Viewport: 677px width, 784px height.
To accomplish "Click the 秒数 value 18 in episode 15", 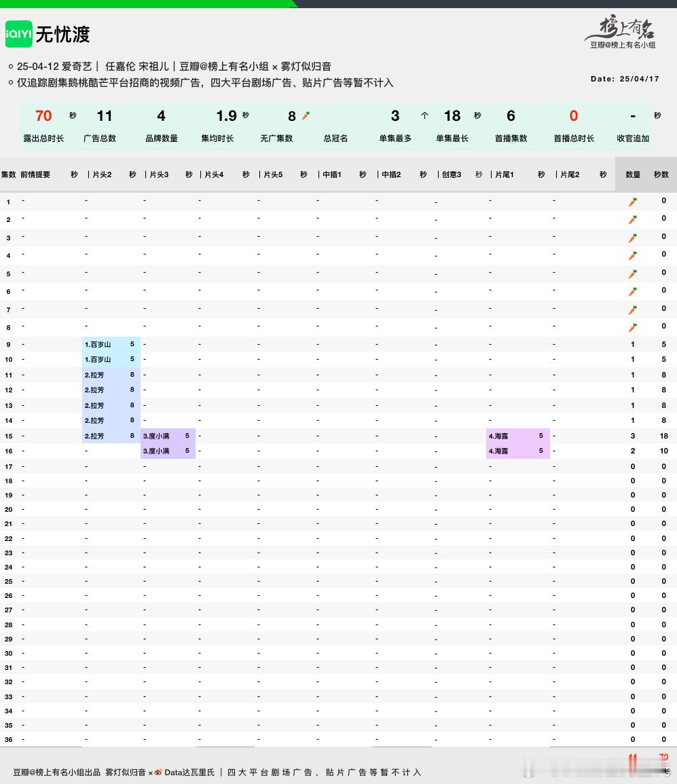I will click(664, 436).
